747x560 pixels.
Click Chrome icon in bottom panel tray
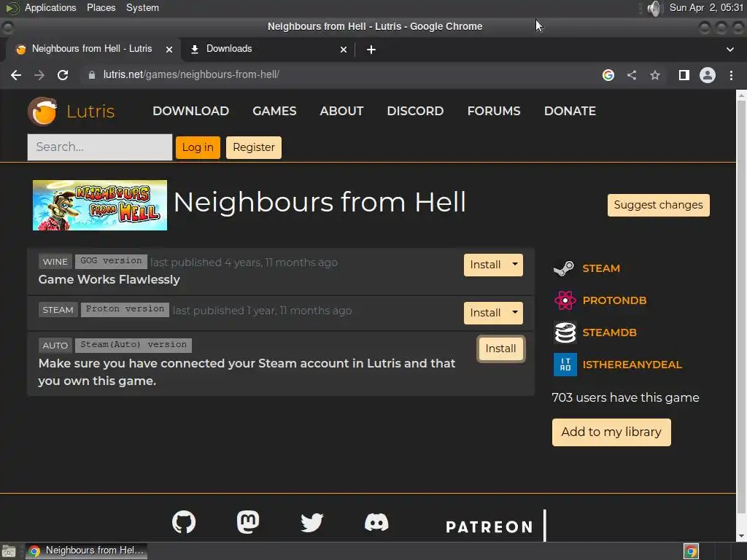pyautogui.click(x=691, y=551)
